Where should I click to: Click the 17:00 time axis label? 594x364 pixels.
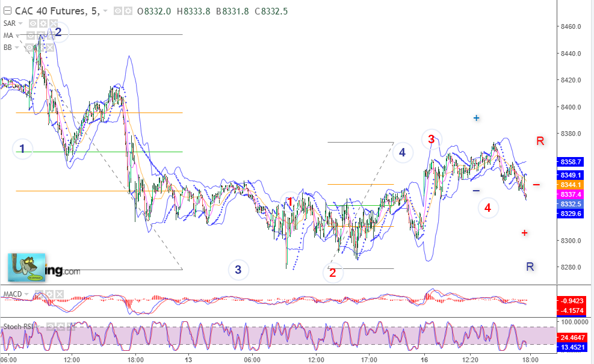point(368,359)
